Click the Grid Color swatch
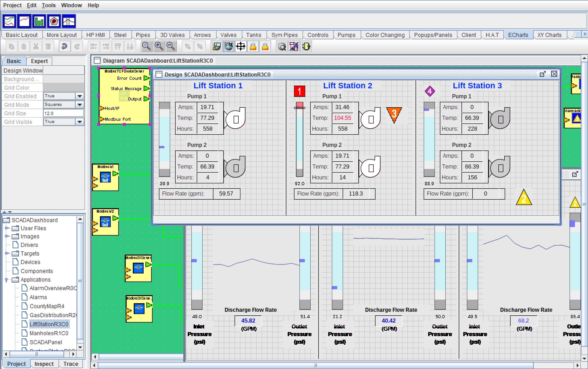The width and height of the screenshot is (588, 369). [x=63, y=88]
